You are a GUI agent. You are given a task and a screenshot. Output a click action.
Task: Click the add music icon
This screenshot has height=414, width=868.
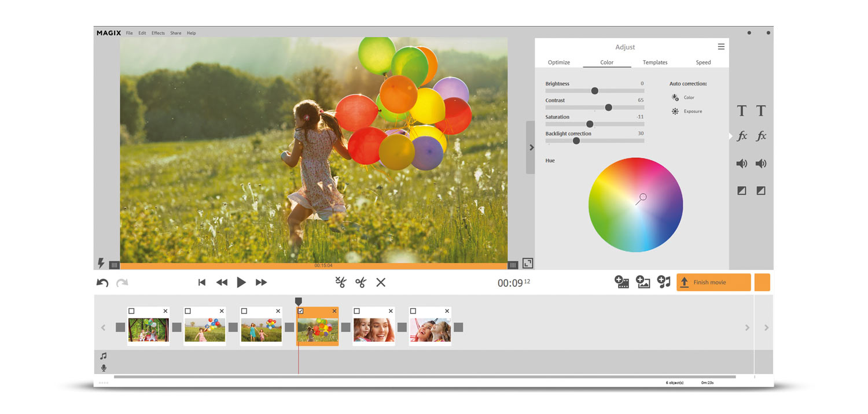pyautogui.click(x=664, y=282)
